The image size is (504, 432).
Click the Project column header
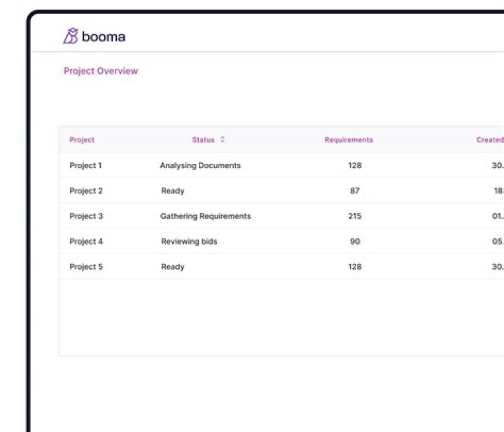point(82,140)
